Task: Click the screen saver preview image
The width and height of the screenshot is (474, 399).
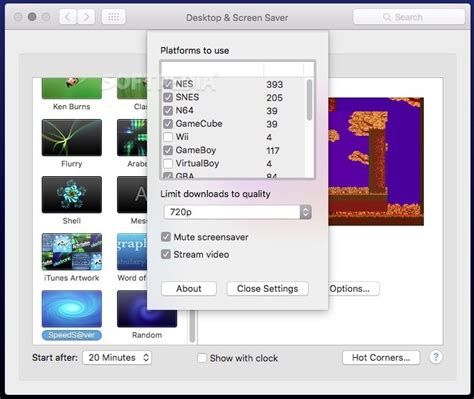Action: click(376, 161)
